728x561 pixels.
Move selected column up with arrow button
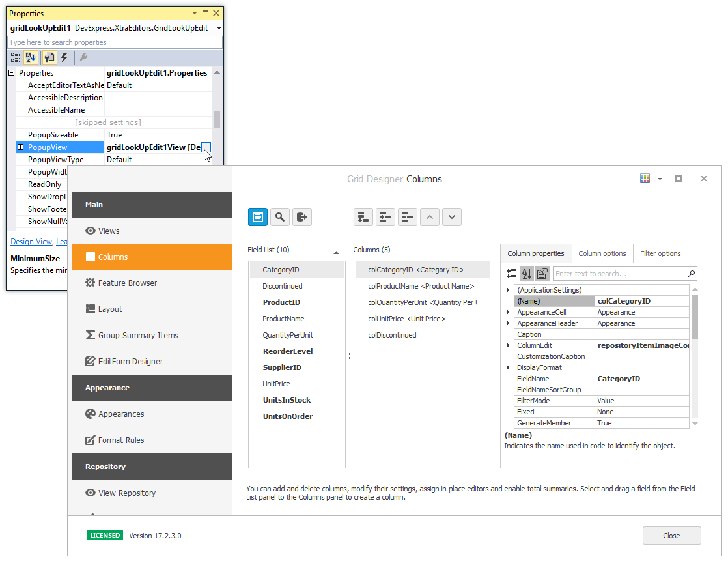[x=430, y=217]
